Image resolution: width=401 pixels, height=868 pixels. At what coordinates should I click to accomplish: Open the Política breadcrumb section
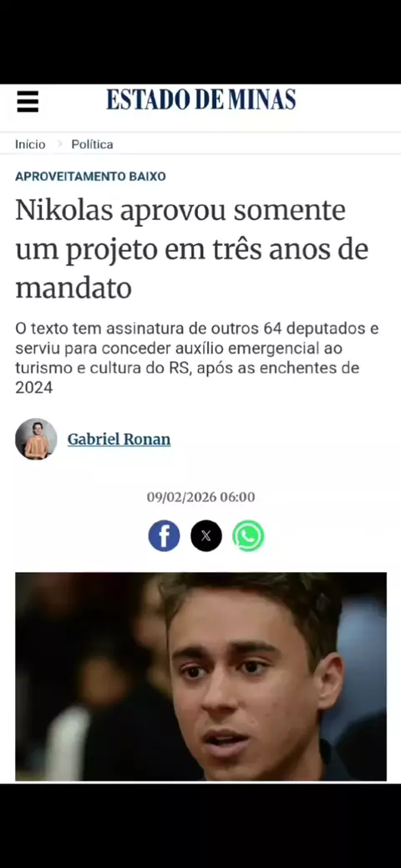point(93,145)
